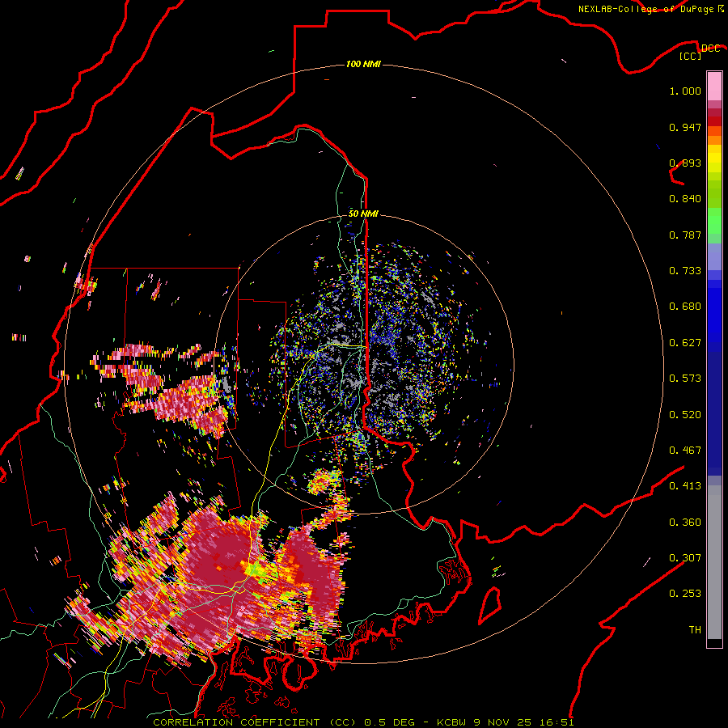Image resolution: width=728 pixels, height=728 pixels.
Task: Click the 0.893 scale value
Action: coord(685,163)
